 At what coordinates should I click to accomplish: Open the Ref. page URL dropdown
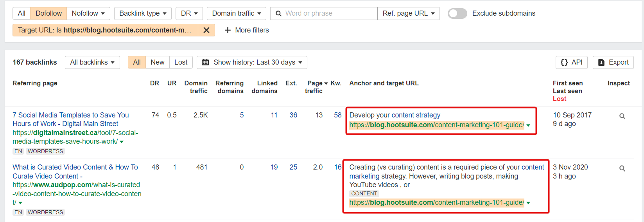coord(409,13)
